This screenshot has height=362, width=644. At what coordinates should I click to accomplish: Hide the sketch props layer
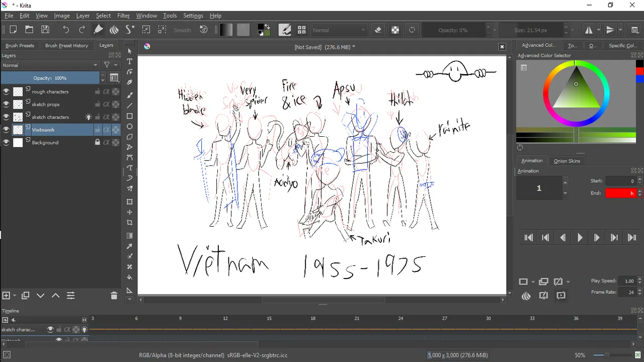6,104
